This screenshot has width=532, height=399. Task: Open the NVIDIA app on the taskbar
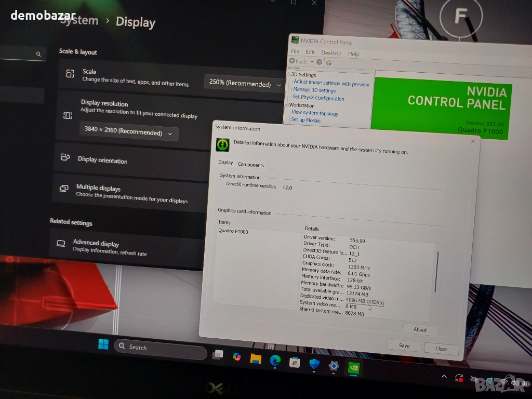tap(354, 367)
